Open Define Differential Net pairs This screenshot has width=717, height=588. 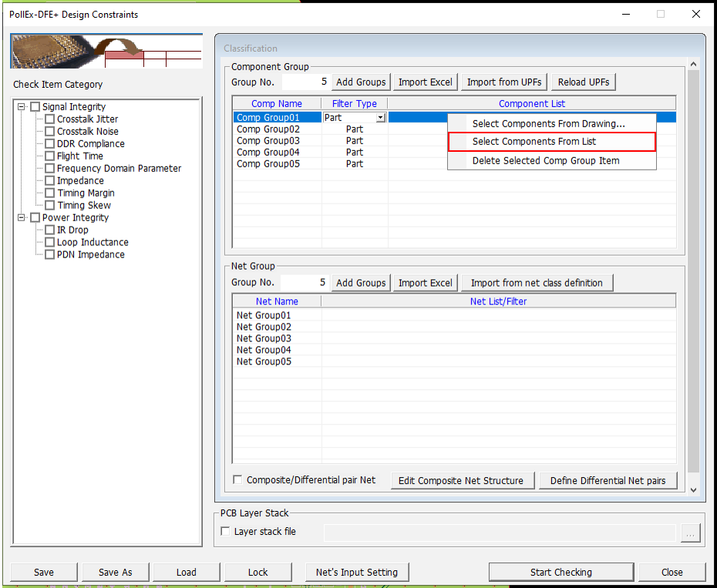click(x=608, y=480)
